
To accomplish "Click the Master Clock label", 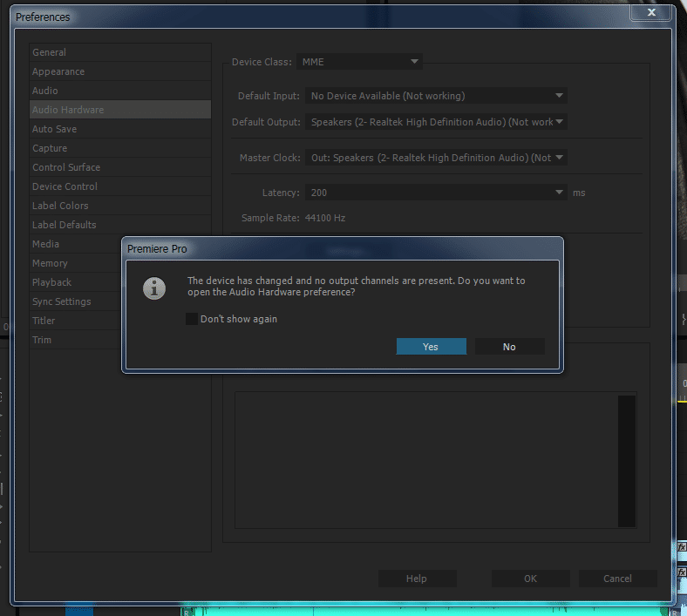I will 270,158.
